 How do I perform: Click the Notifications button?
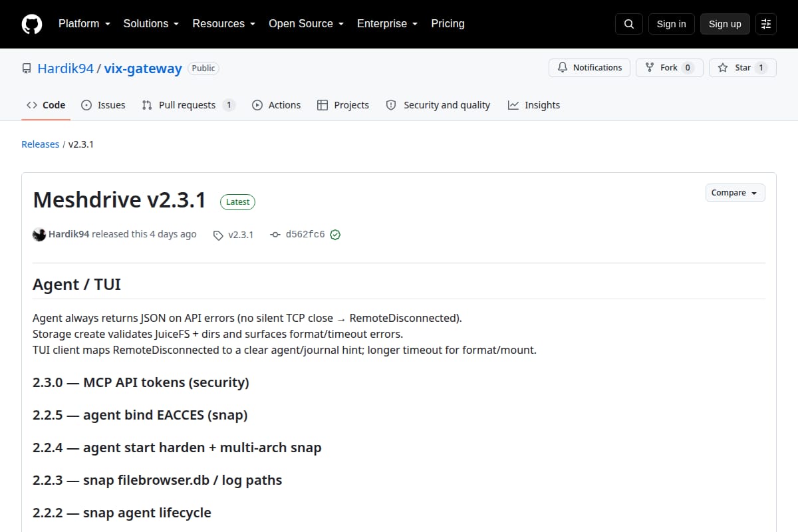[589, 68]
